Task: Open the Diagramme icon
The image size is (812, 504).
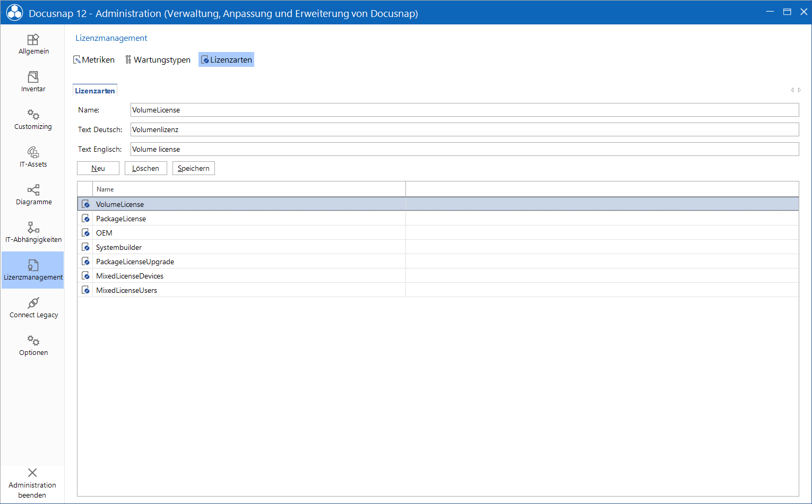Action: [33, 190]
